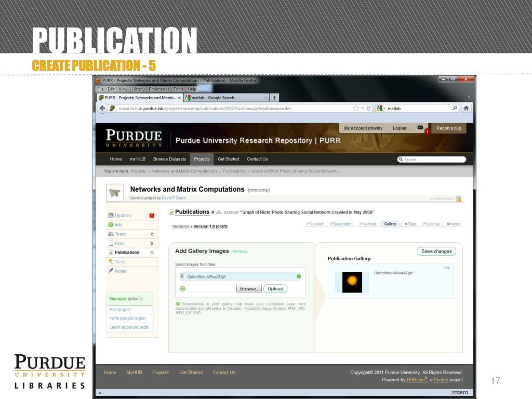532x399 pixels.
Task: Close the PURR Projects tab
Action: click(x=179, y=98)
